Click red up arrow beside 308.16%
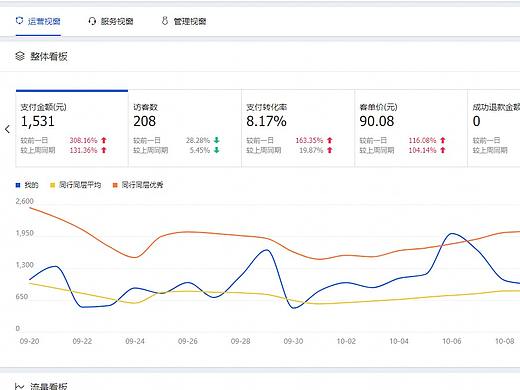This screenshot has width=520, height=390. [104, 140]
